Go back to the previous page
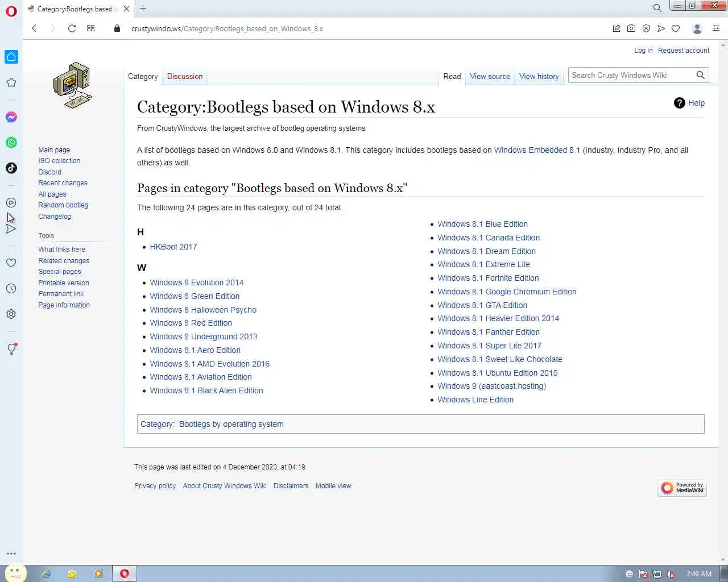This screenshot has width=728, height=582. point(34,28)
